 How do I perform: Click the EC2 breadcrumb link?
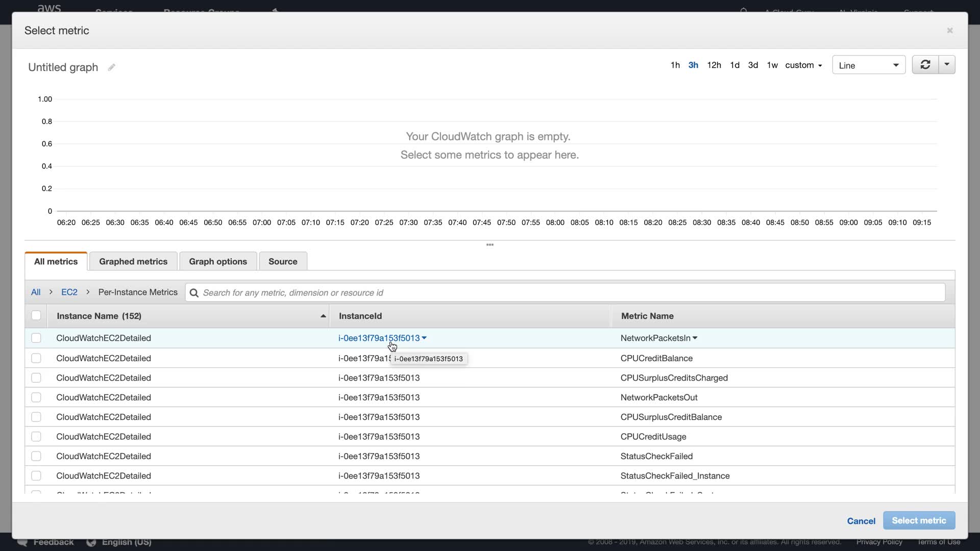69,292
